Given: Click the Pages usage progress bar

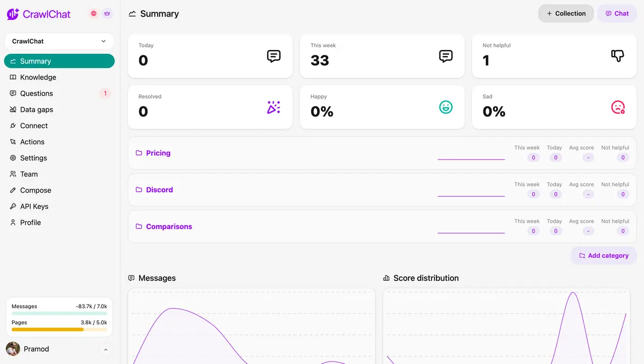Looking at the screenshot, I should coord(59,329).
